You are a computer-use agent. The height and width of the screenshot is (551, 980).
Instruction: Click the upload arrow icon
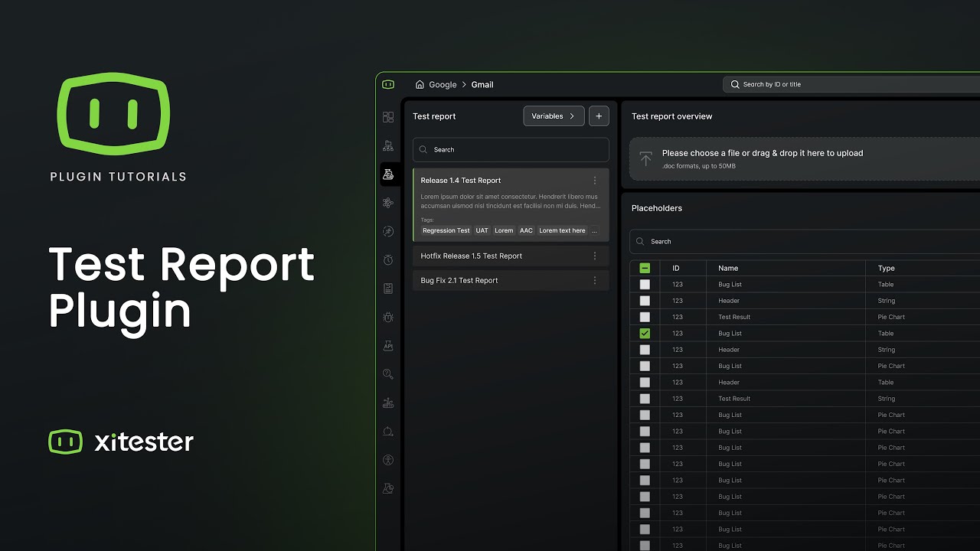[645, 158]
